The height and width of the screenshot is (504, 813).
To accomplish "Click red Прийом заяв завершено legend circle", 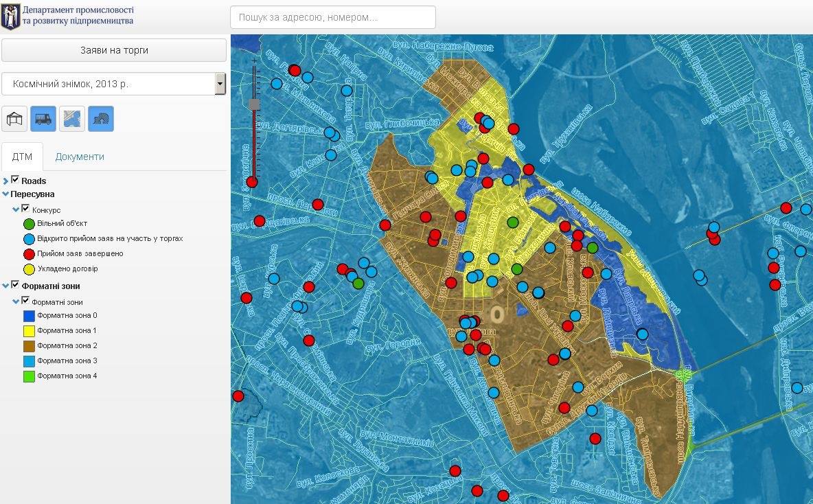I will click(x=29, y=254).
